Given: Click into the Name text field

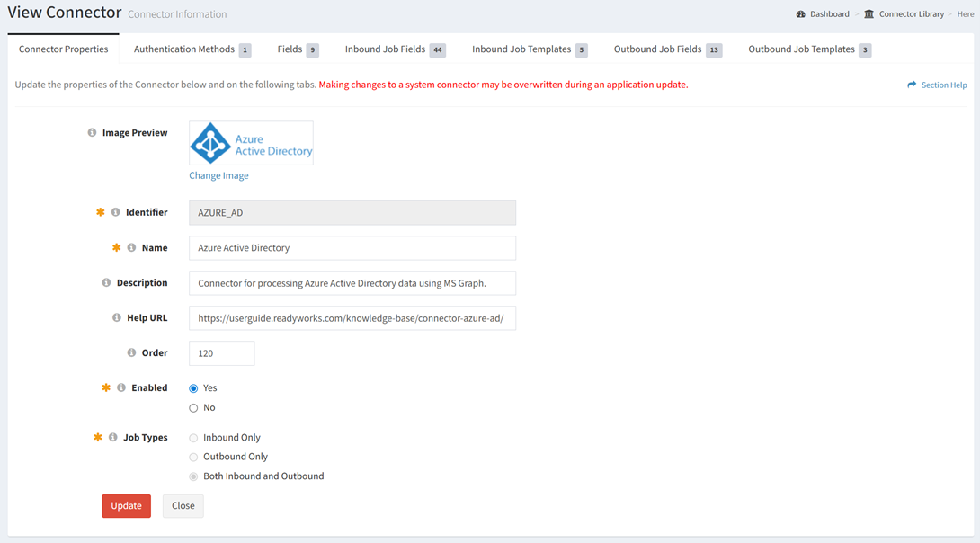Looking at the screenshot, I should (x=352, y=248).
